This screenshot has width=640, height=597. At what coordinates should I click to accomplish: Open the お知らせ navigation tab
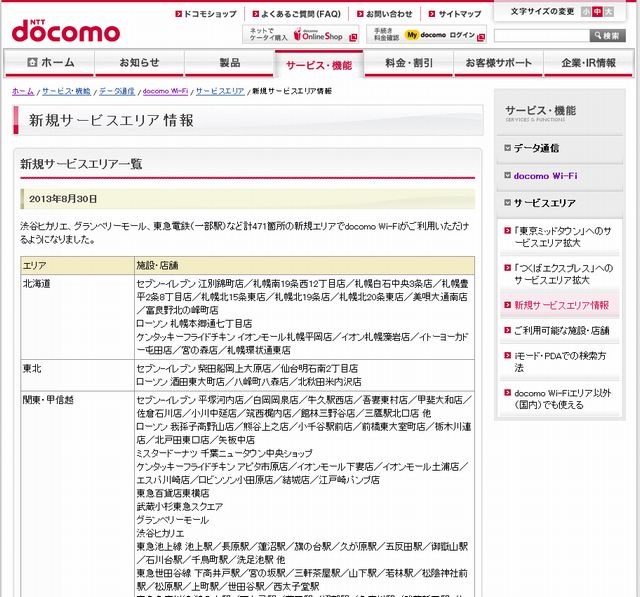(x=139, y=63)
